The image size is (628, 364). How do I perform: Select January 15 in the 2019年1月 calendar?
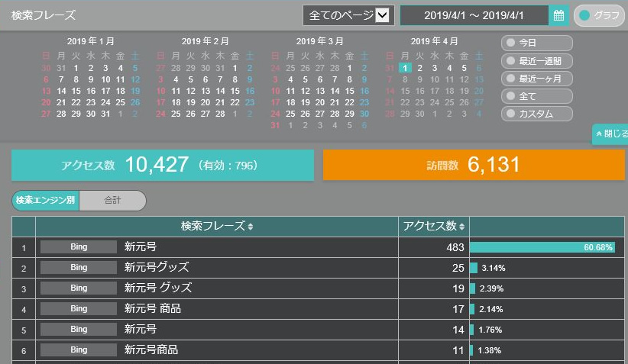click(x=76, y=91)
